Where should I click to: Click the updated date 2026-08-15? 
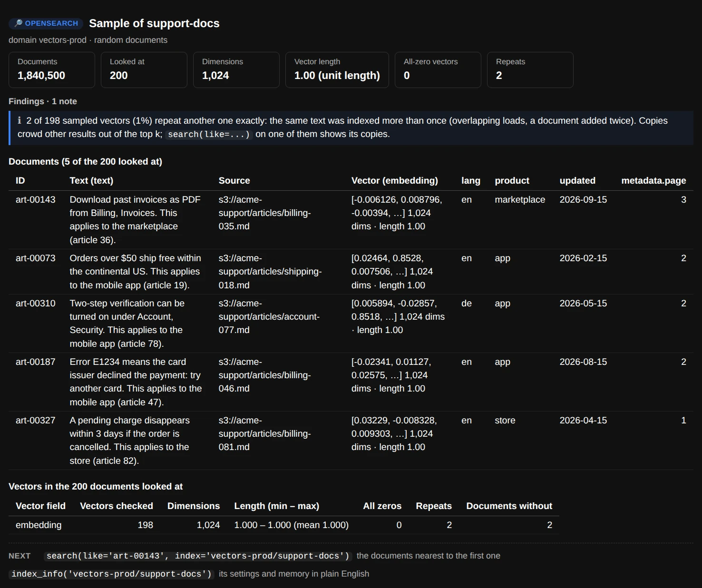pos(584,362)
